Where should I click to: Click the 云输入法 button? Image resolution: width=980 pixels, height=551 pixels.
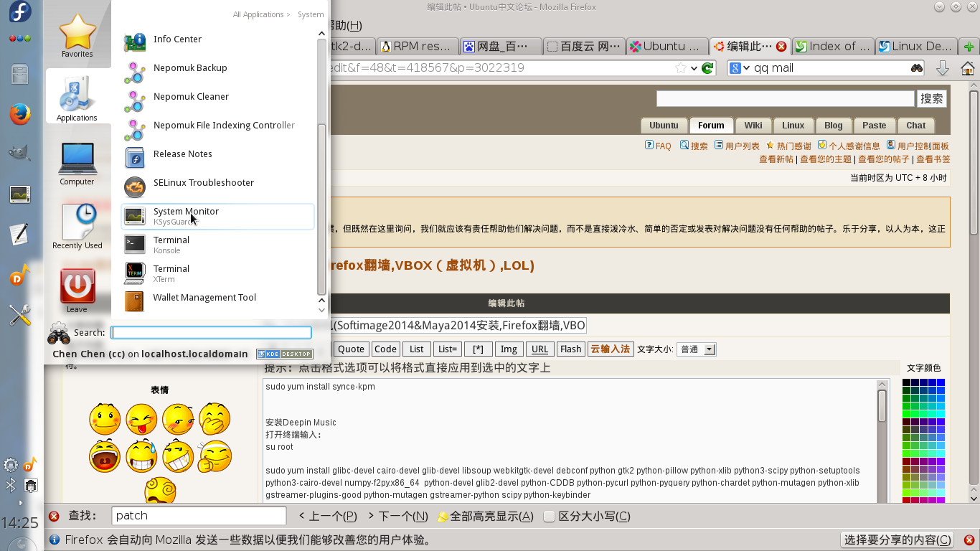coord(610,349)
